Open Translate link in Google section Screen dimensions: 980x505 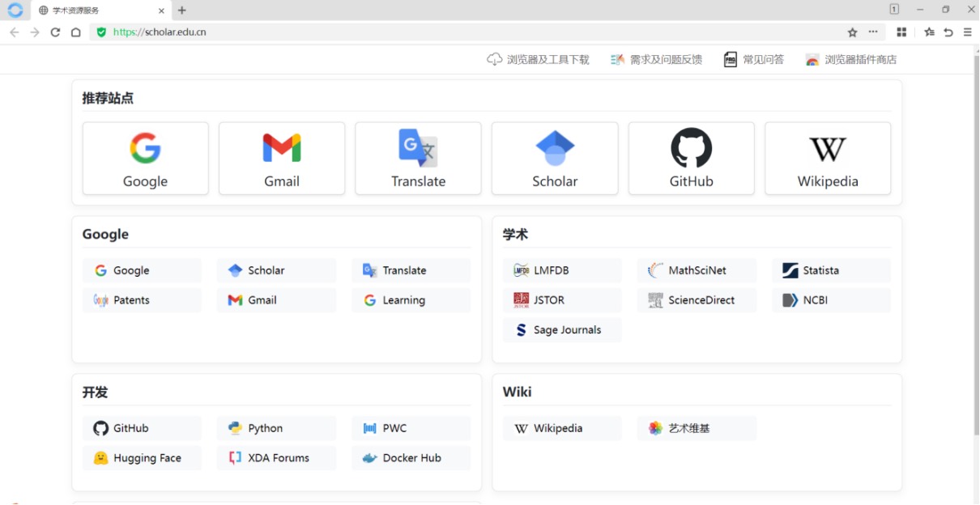coord(411,270)
